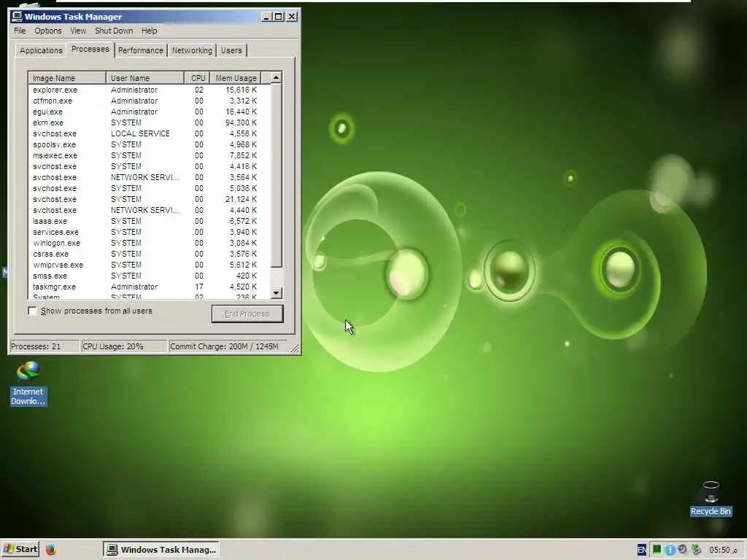The height and width of the screenshot is (560, 747).
Task: Select the lsass.exe process
Action: pos(149,222)
